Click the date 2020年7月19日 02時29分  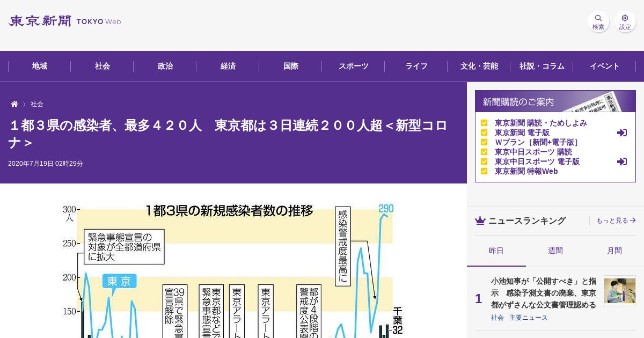click(46, 164)
